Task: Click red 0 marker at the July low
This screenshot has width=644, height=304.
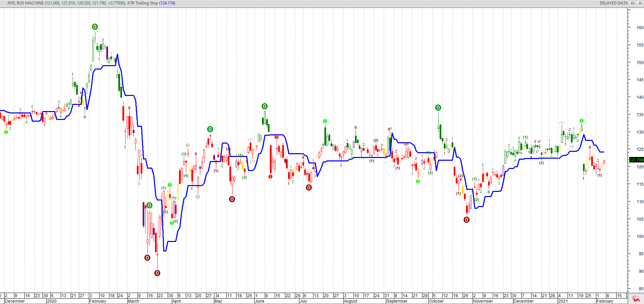Action: tap(309, 187)
